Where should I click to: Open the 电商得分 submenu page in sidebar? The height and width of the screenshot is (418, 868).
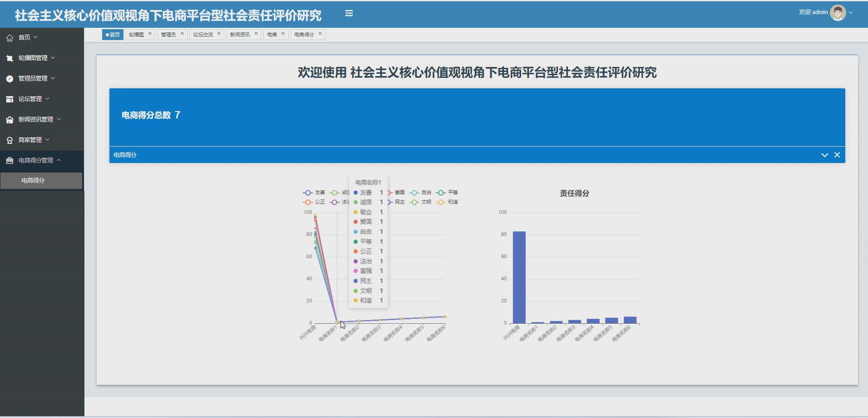tap(32, 180)
